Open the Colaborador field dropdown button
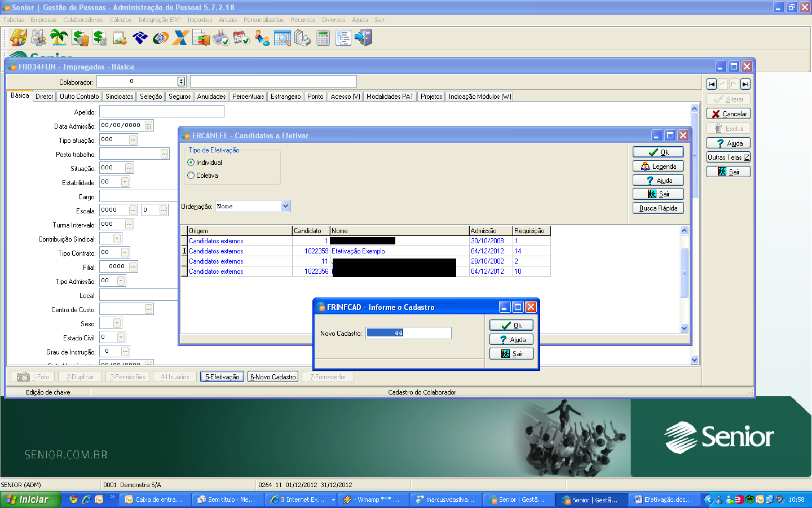This screenshot has width=812, height=508. point(181,81)
